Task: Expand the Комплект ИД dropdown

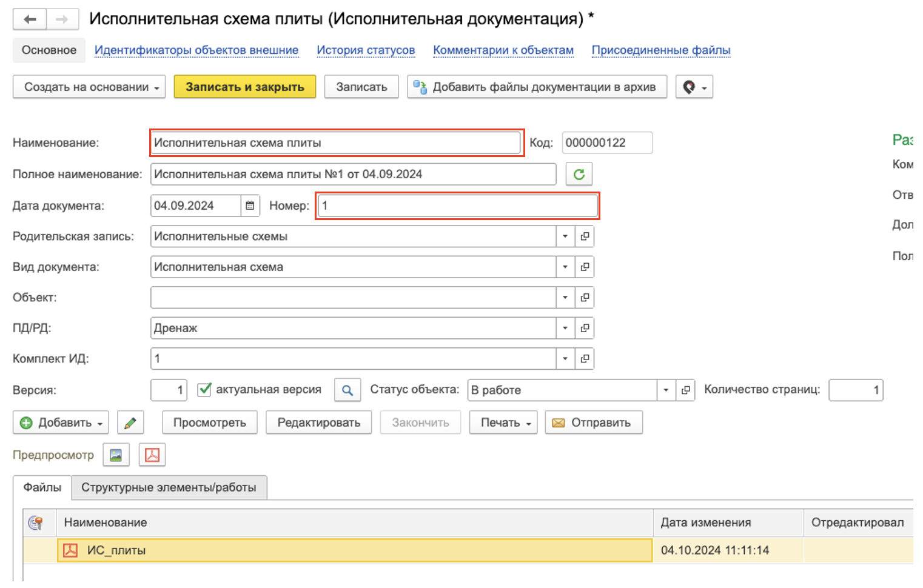Action: [565, 358]
